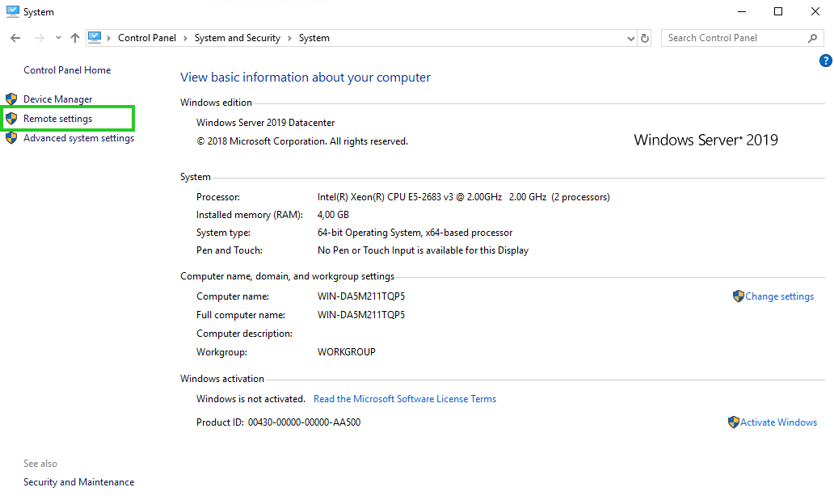Screen dimensions: 834x504
Task: Select the System and Security breadcrumb
Action: click(237, 38)
